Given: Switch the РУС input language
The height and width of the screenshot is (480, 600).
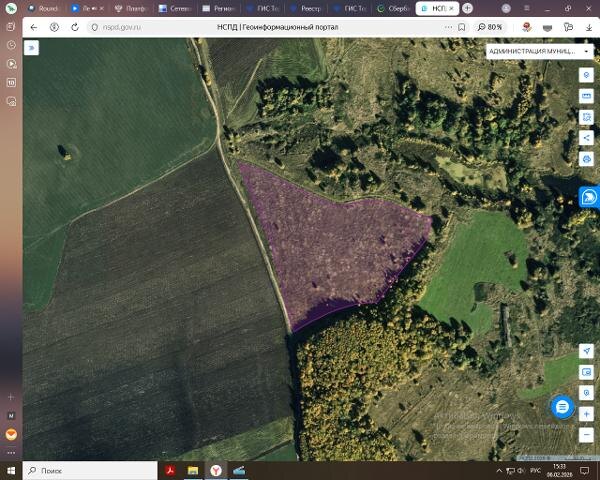Looking at the screenshot, I should point(535,471).
